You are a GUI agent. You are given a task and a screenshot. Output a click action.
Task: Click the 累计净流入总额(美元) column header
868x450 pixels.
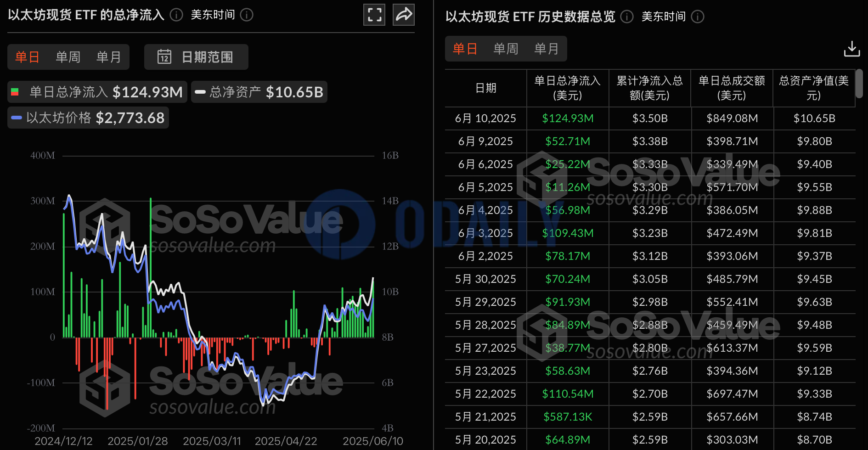[x=650, y=88]
